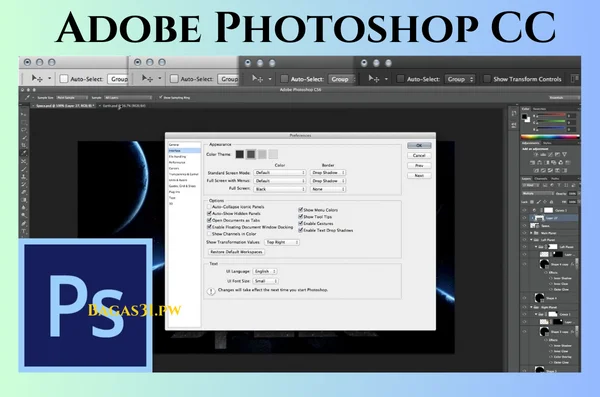Screen dimensions: 600x397
Task: Select the Lasso tool
Action: (x=23, y=130)
